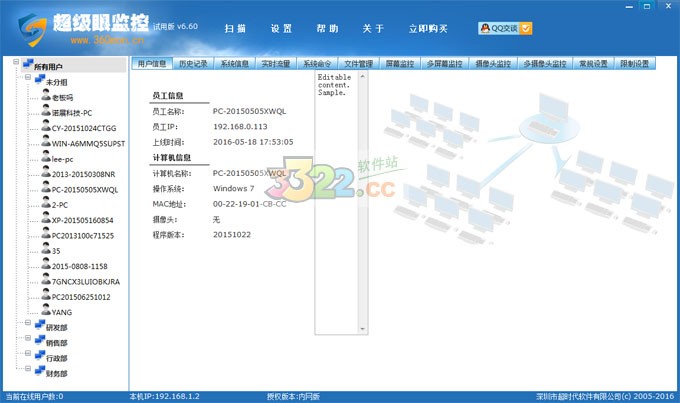
Task: Switch to the 摄像头监控 tab
Action: tap(493, 64)
